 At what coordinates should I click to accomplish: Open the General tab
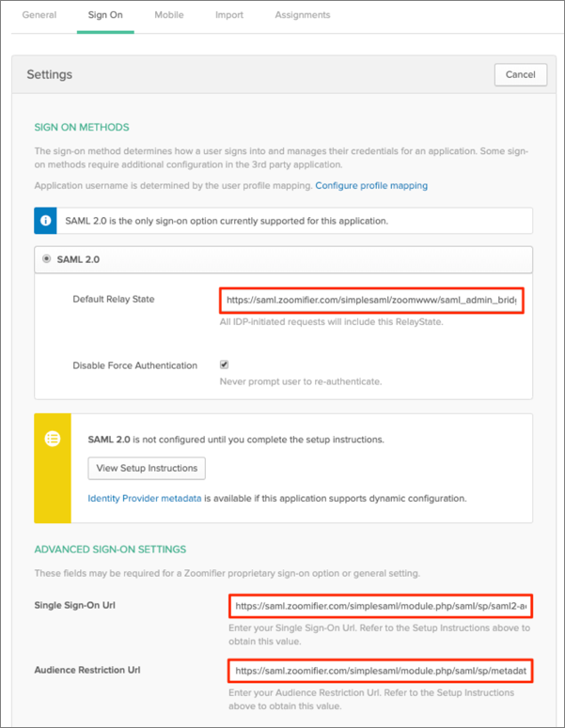click(39, 15)
